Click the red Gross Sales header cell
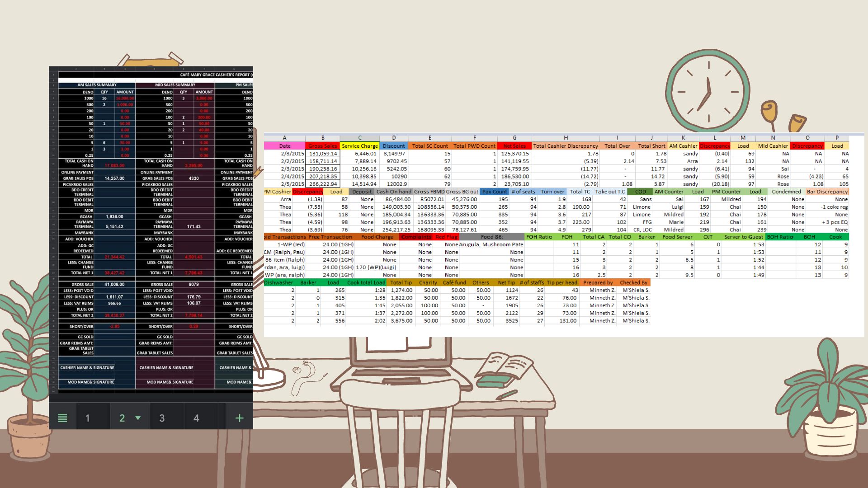The image size is (868, 488). (x=323, y=146)
